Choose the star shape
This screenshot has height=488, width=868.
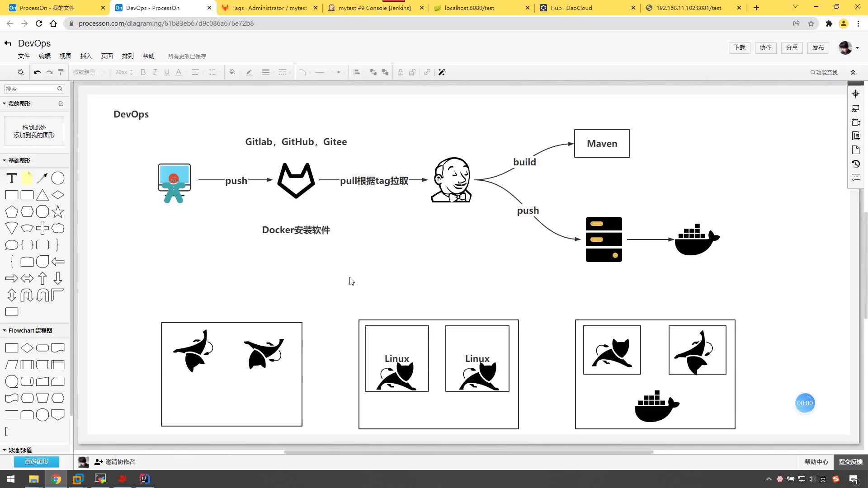pyautogui.click(x=58, y=211)
